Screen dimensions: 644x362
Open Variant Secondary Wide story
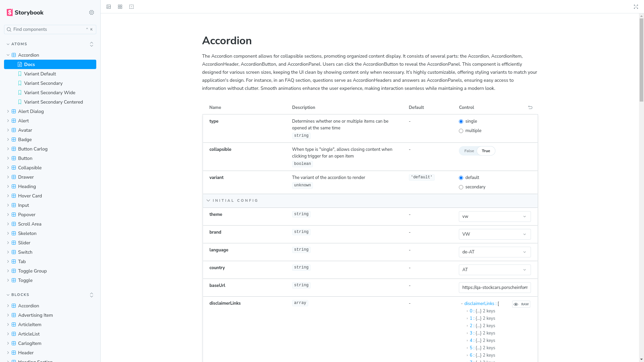[x=50, y=93]
